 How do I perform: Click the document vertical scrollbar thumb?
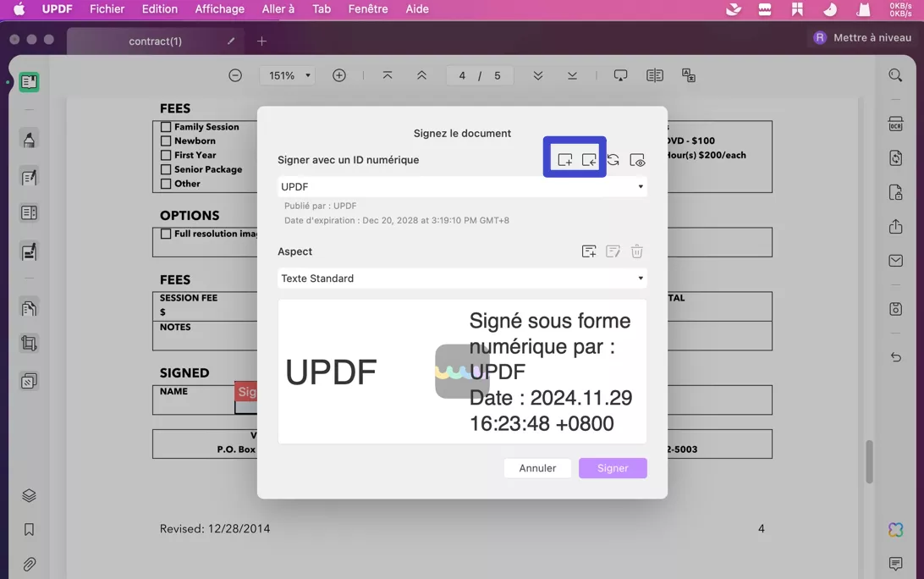point(869,462)
